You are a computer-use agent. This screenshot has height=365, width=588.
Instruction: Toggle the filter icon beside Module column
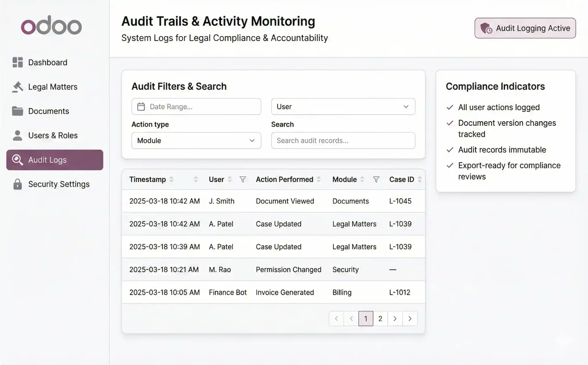376,179
